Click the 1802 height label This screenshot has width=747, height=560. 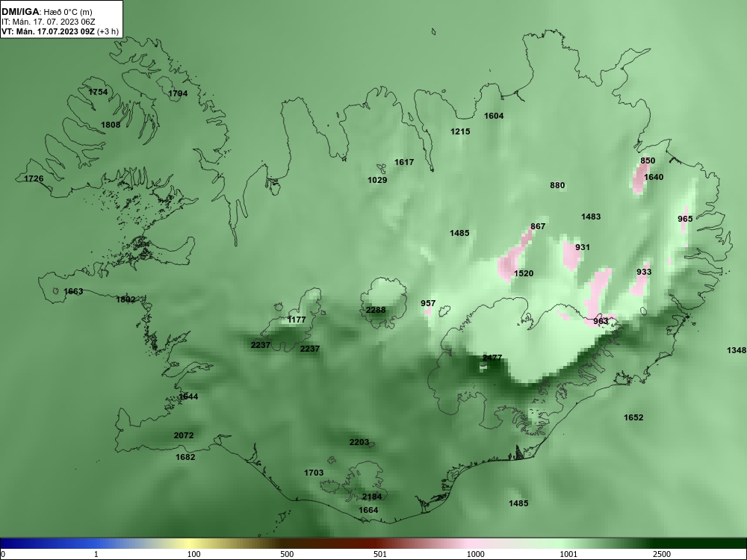pyautogui.click(x=125, y=299)
